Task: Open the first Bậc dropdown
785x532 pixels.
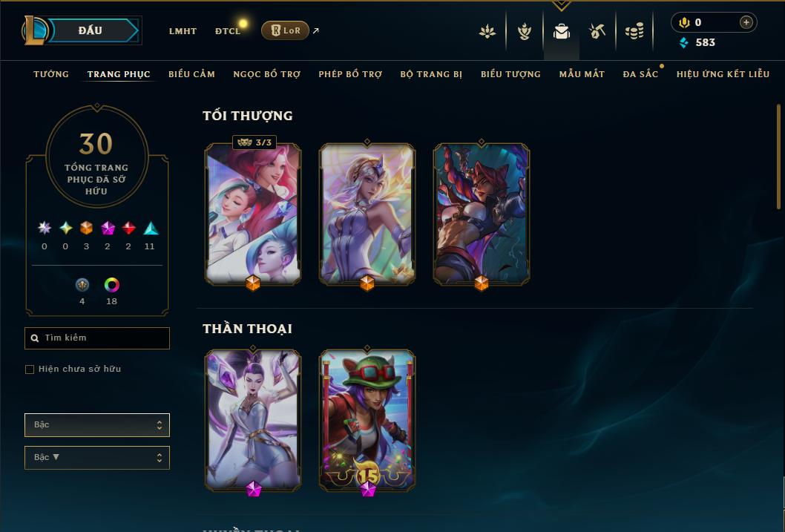Action: point(97,425)
